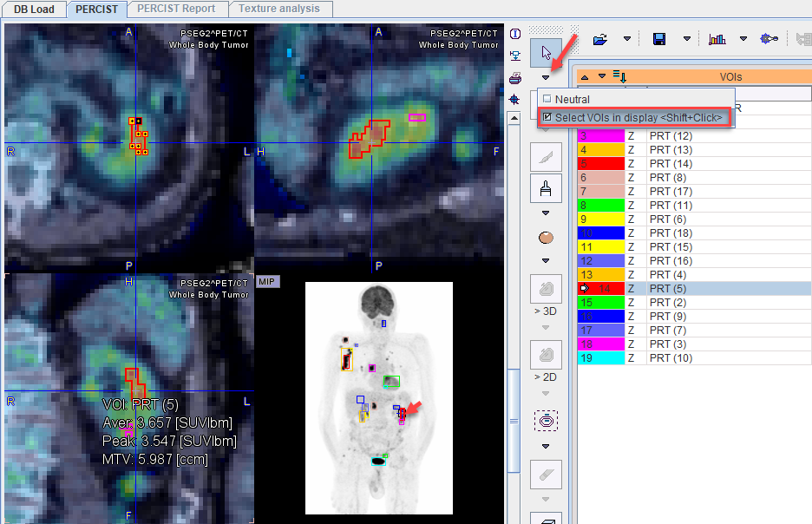This screenshot has height=524, width=812.
Task: Select VOI row PRT (18)
Action: click(694, 233)
